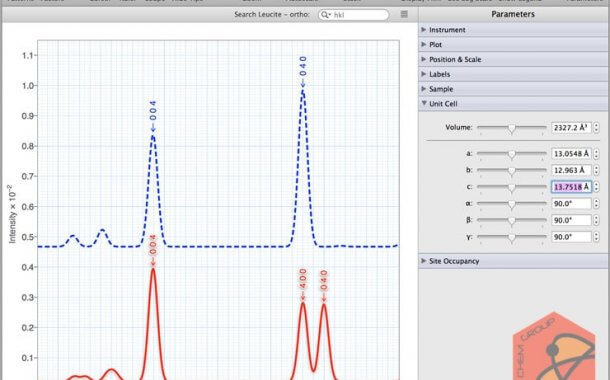Click the β angle value field
The width and height of the screenshot is (610, 380).
click(x=571, y=220)
